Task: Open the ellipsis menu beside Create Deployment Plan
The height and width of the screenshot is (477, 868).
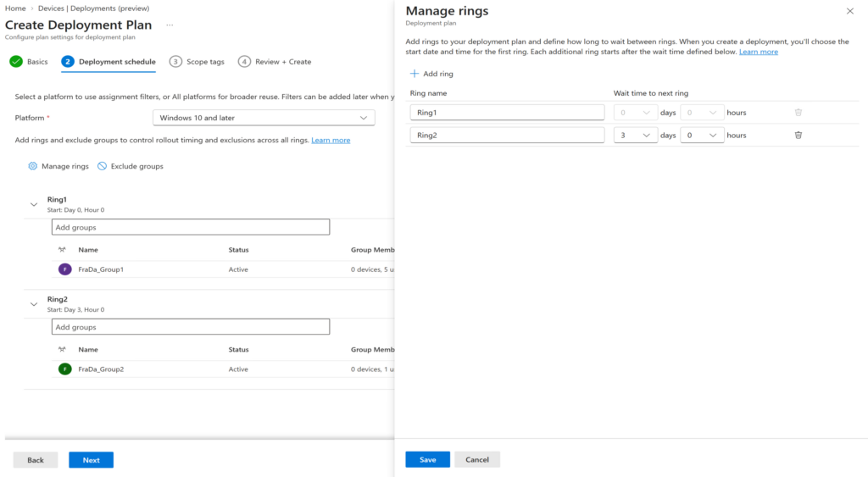Action: coord(170,25)
